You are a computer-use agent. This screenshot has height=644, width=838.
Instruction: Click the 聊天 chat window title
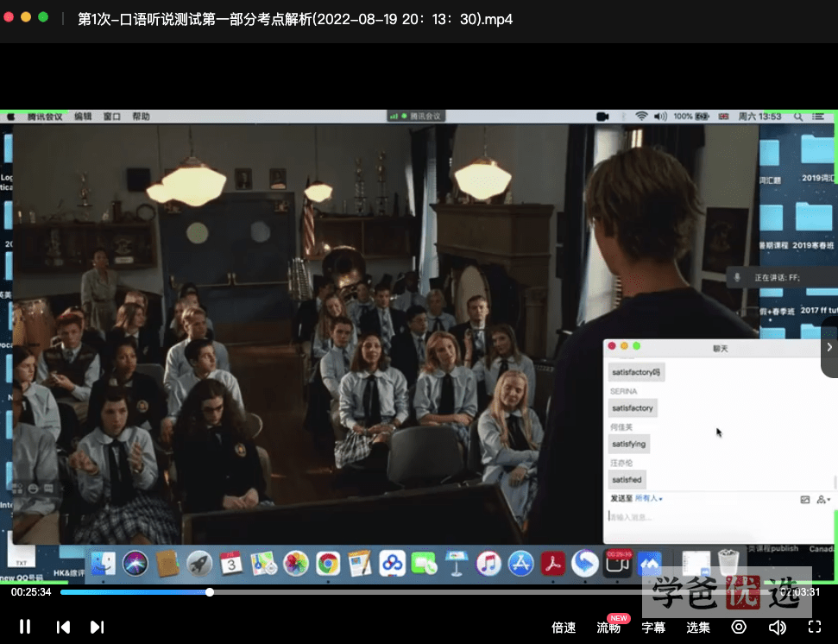click(x=720, y=349)
